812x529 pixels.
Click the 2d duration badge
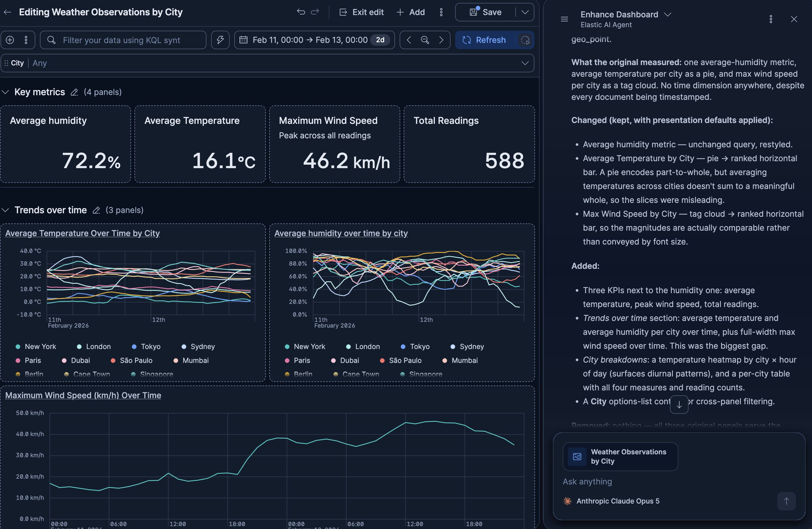click(x=380, y=40)
